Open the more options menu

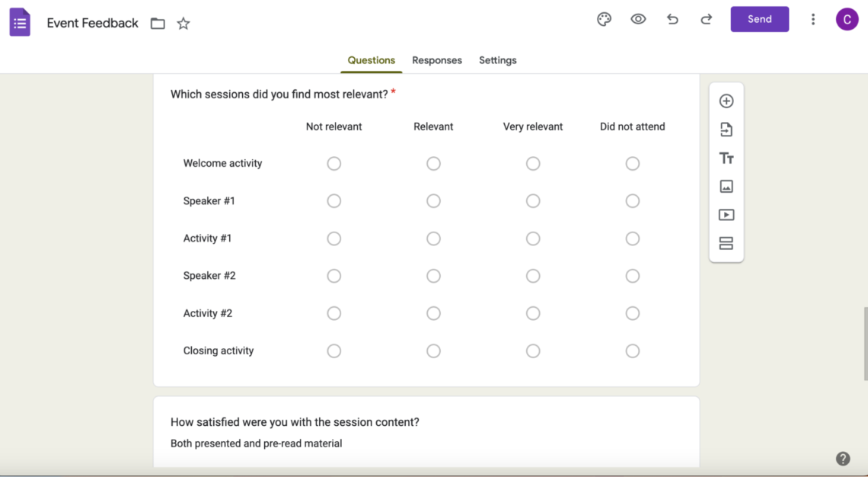click(813, 19)
